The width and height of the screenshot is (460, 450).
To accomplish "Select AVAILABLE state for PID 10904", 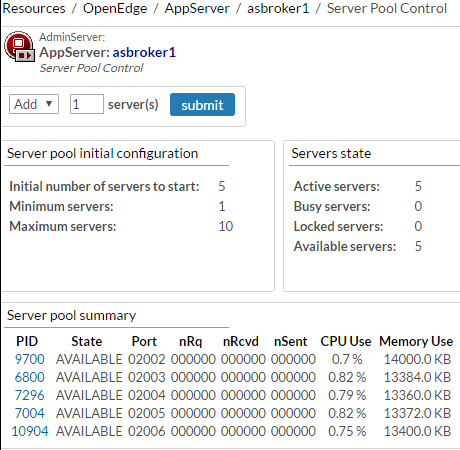I will click(x=89, y=431).
